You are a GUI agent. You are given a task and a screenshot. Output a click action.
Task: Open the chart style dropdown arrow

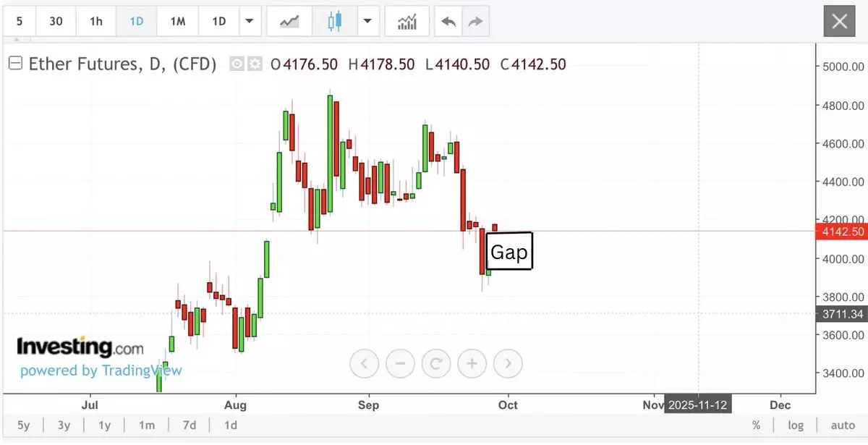tap(367, 22)
